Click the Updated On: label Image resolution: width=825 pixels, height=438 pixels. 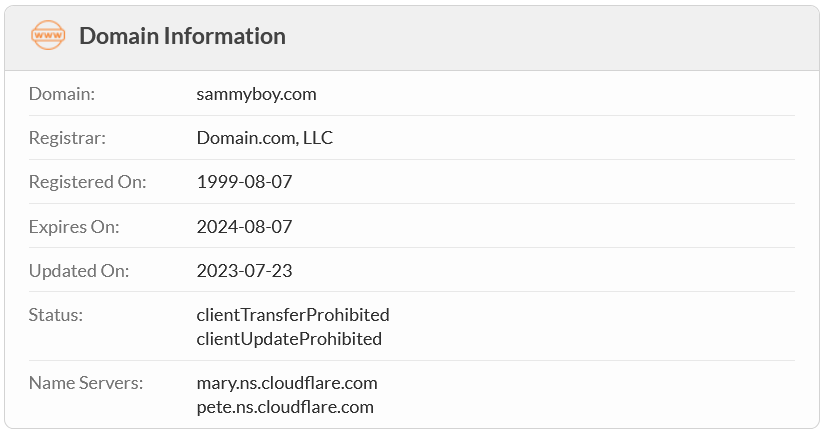pos(78,271)
